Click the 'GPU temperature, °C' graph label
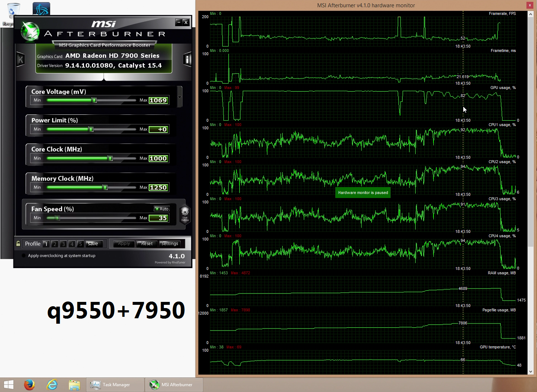This screenshot has height=392, width=537. (498, 347)
